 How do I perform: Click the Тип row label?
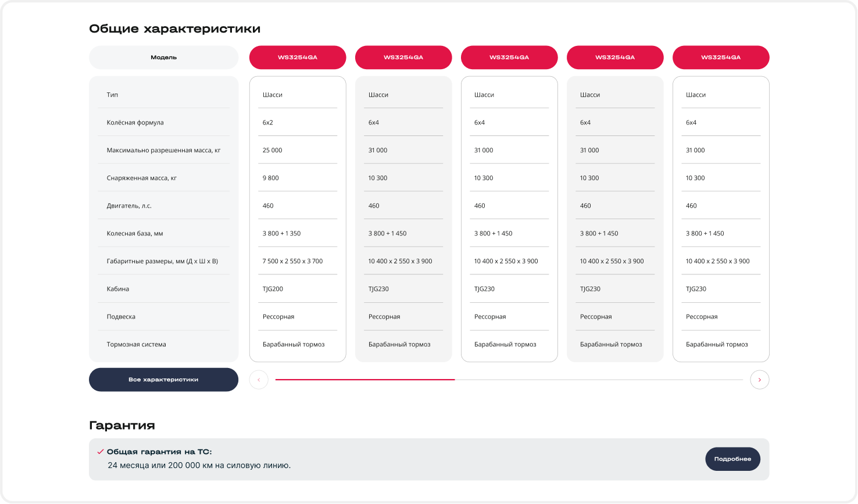pyautogui.click(x=112, y=95)
